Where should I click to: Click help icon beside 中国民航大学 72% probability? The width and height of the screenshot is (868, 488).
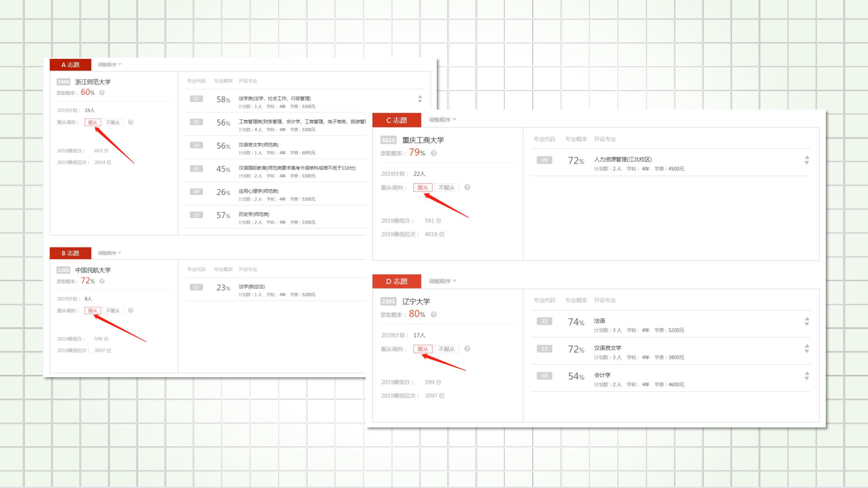coord(102,282)
